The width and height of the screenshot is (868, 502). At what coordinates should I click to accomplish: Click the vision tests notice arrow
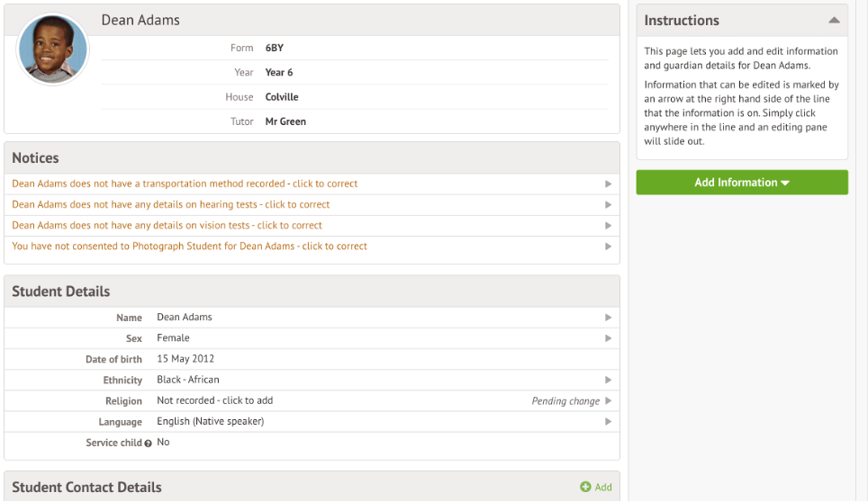pos(609,226)
